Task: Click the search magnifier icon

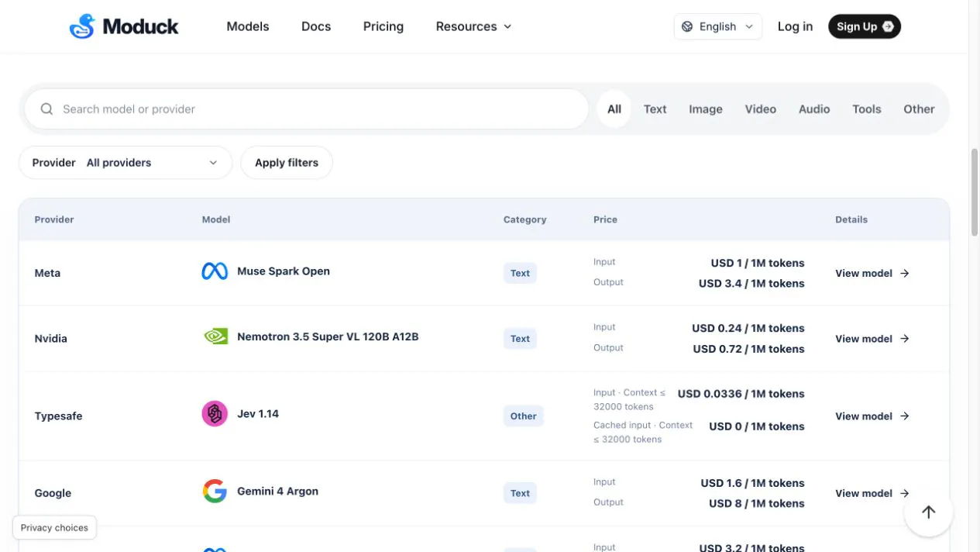Action: click(x=46, y=109)
